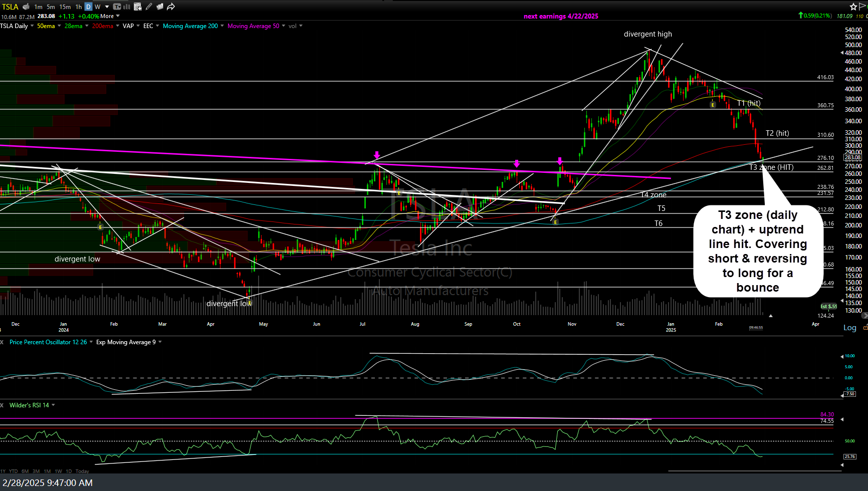This screenshot has height=491, width=868.
Task: Open the TV/media icon in the toolbar
Action: (x=116, y=7)
